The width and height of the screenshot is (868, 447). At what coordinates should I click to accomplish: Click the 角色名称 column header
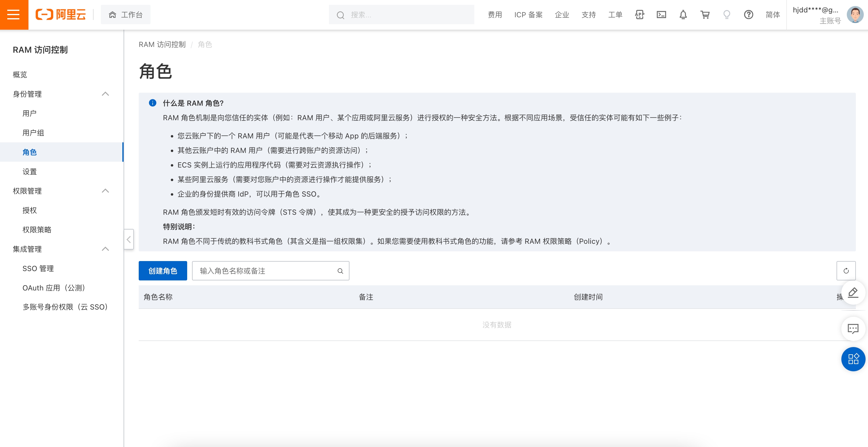158,297
